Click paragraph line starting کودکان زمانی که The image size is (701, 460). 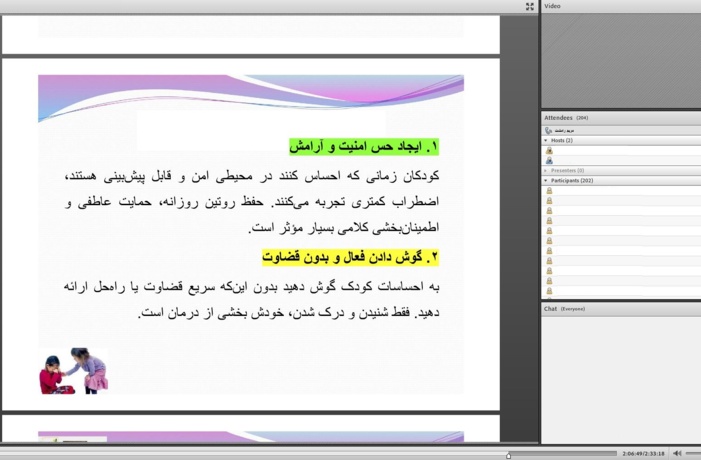pyautogui.click(x=252, y=177)
